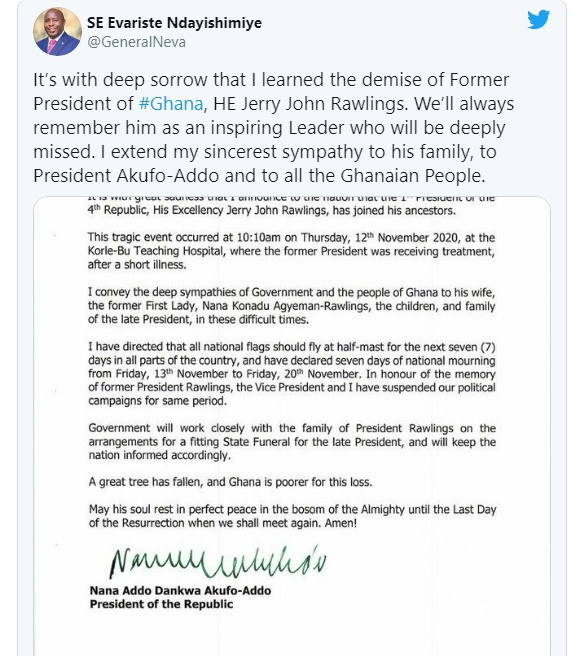Click the '4th Republic' line at letter top
Screen dimensions: 572x656
(x=272, y=210)
